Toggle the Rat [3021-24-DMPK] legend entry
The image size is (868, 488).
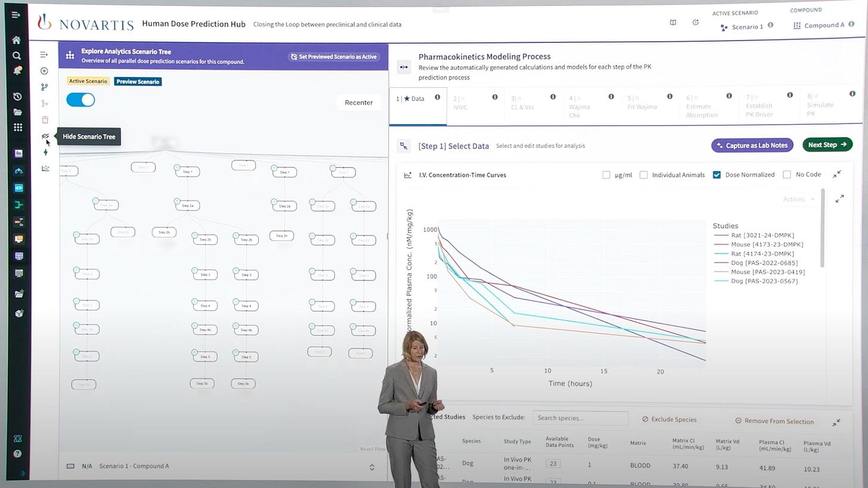[754, 235]
